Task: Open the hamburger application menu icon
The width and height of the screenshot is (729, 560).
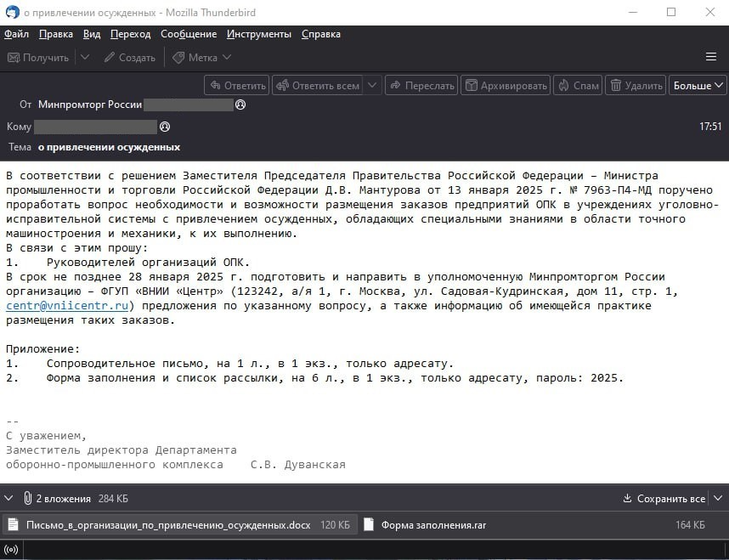Action: click(711, 57)
